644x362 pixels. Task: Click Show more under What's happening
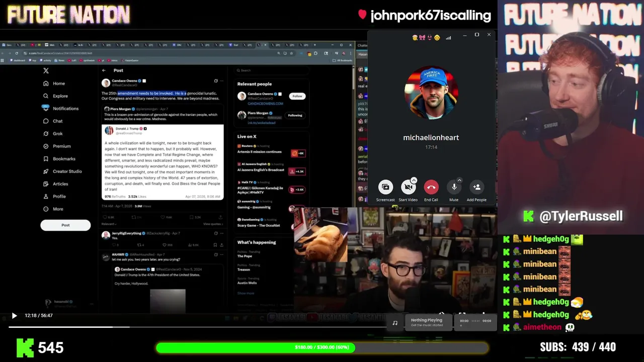246,293
